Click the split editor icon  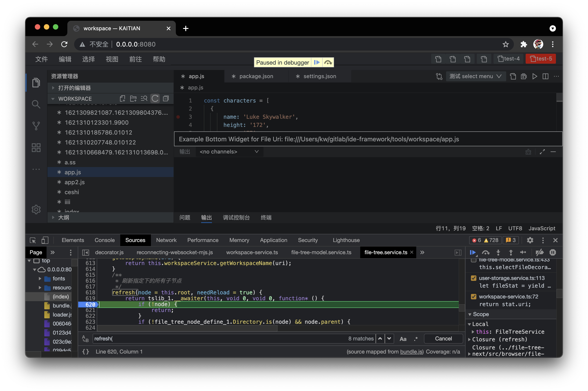[545, 76]
